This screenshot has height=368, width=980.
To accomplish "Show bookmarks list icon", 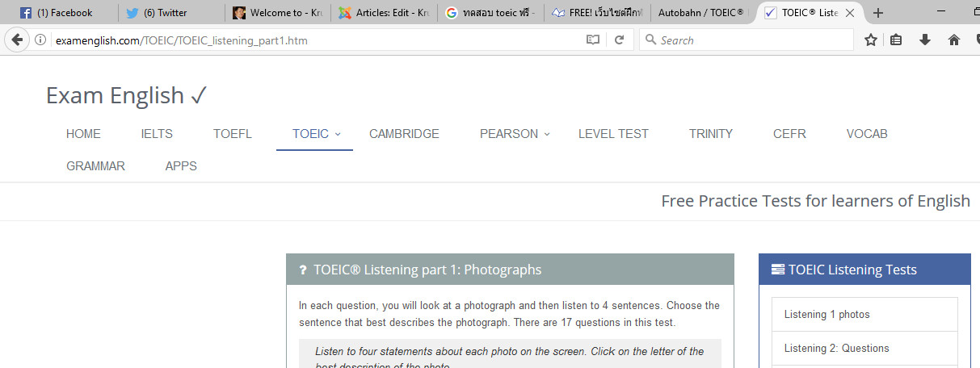I will click(x=896, y=40).
